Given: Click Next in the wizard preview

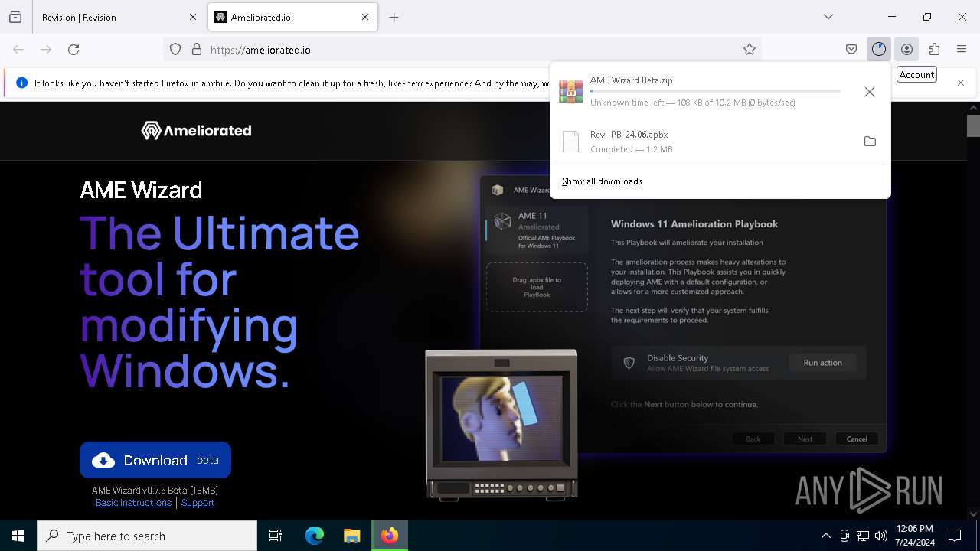Looking at the screenshot, I should 805,439.
